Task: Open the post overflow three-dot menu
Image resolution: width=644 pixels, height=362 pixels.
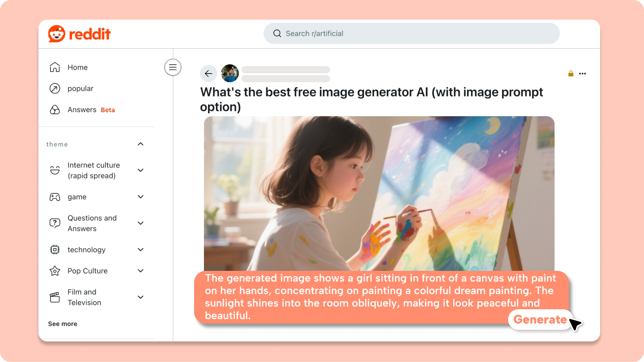Action: coord(582,73)
